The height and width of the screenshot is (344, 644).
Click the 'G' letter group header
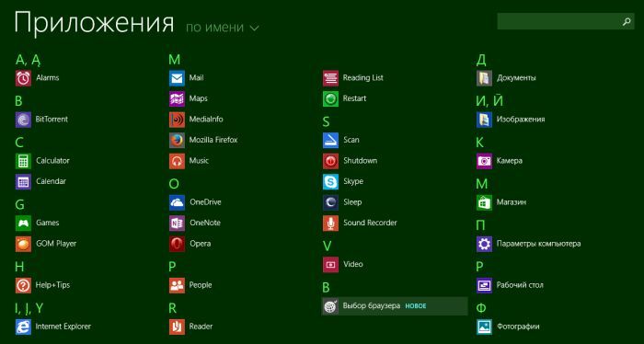[x=19, y=205]
